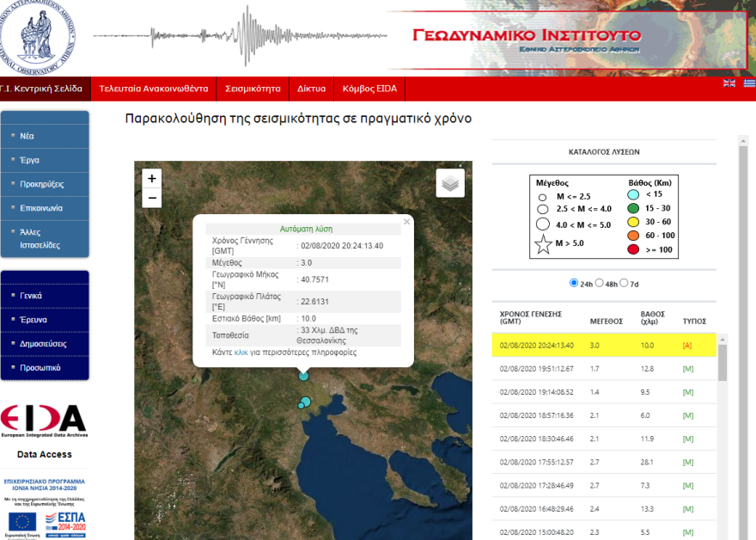Zoom in with the map plus icon
This screenshot has height=540, width=756.
pos(151,178)
